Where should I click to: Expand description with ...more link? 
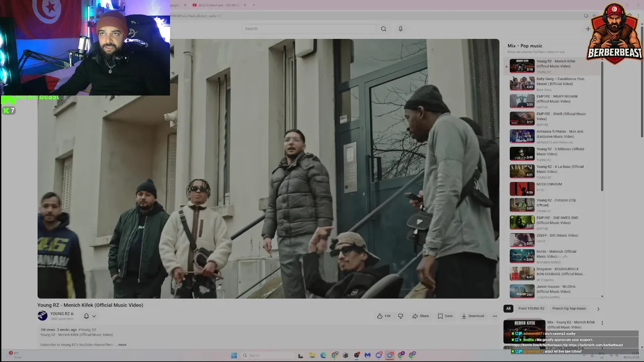pyautogui.click(x=121, y=345)
